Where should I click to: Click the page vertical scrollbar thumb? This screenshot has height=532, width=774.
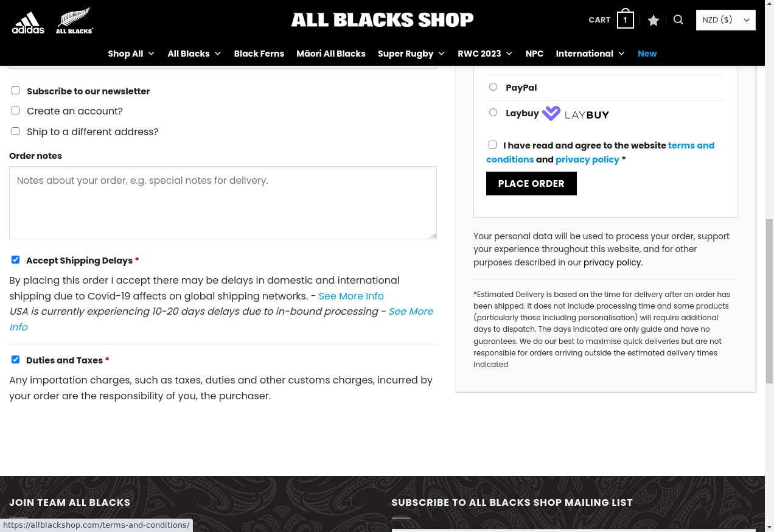click(769, 301)
